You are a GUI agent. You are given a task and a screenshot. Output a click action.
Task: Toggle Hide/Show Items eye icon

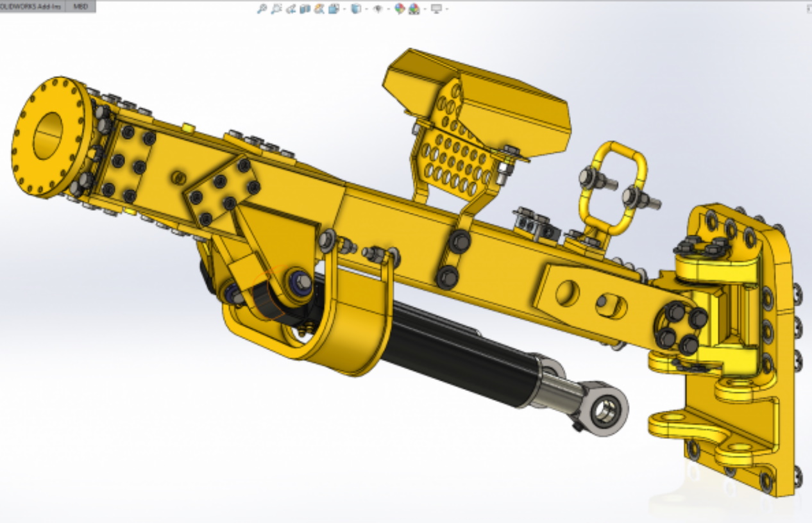coord(378,9)
